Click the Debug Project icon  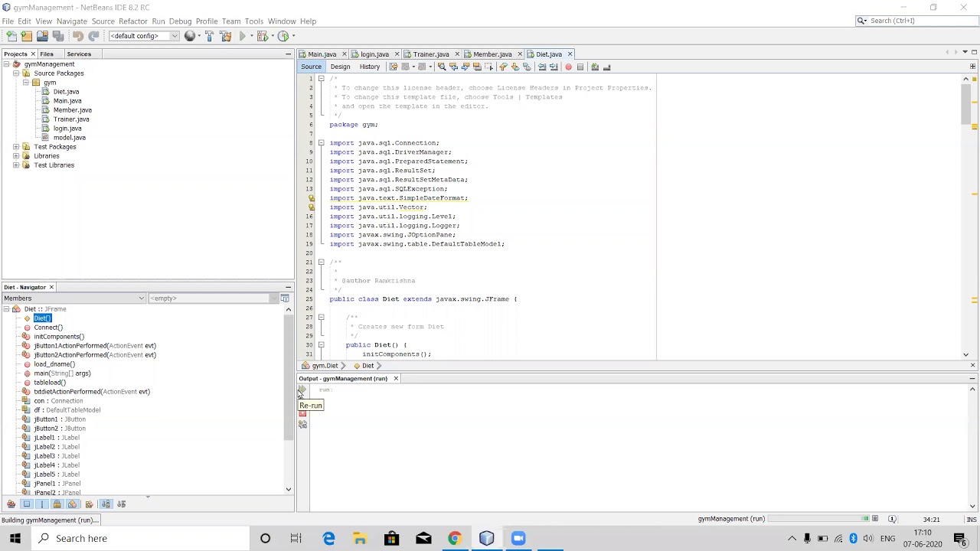click(263, 36)
